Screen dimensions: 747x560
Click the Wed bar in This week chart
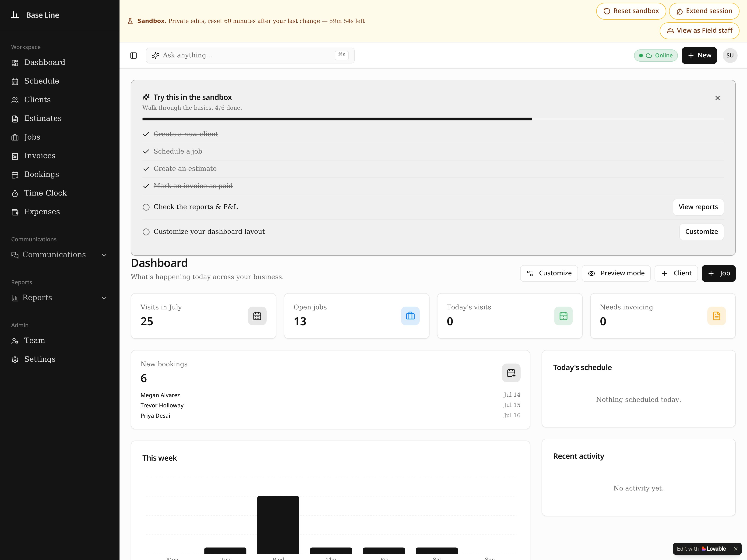coord(278,525)
